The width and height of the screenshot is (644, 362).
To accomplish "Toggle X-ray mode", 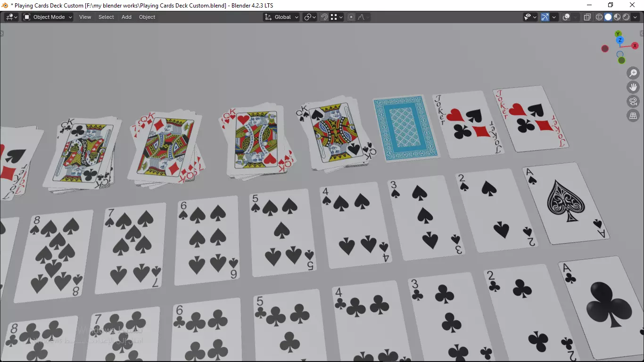I will 587,17.
